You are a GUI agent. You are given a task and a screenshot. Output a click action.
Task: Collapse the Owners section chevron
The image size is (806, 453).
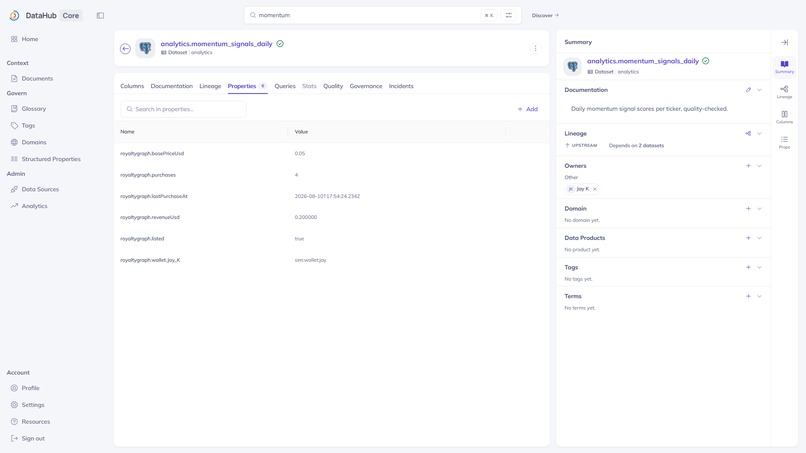click(x=759, y=166)
